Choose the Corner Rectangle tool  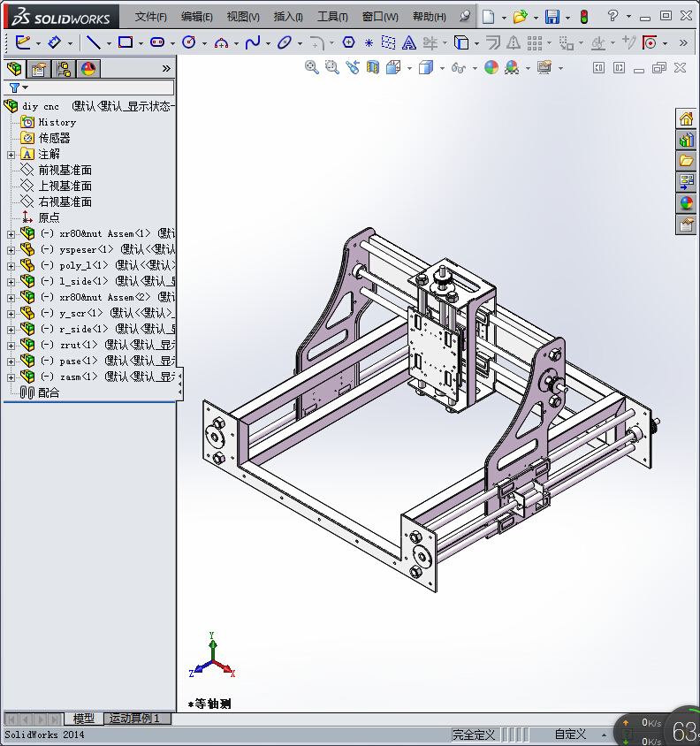126,42
